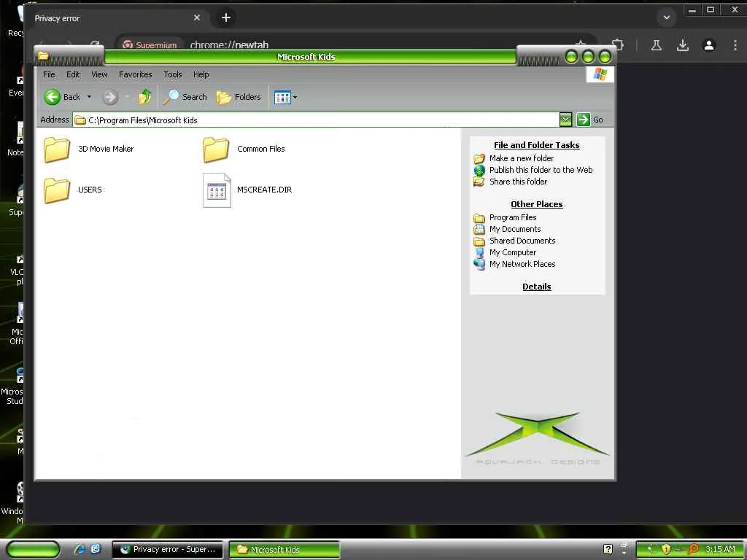Open the Supermium labs flask icon
This screenshot has width=747, height=560.
pyautogui.click(x=656, y=45)
